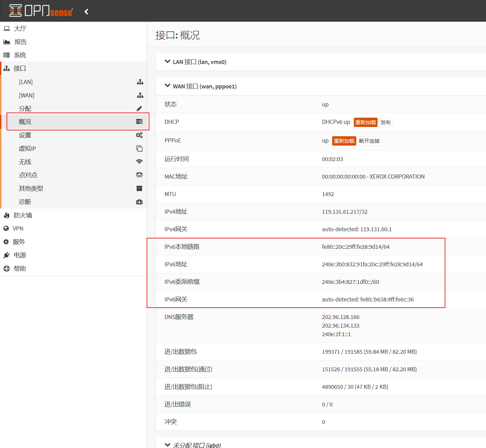Image resolution: width=486 pixels, height=448 pixels.
Task: Click the 发布 release button for DHCPv6
Action: point(385,122)
